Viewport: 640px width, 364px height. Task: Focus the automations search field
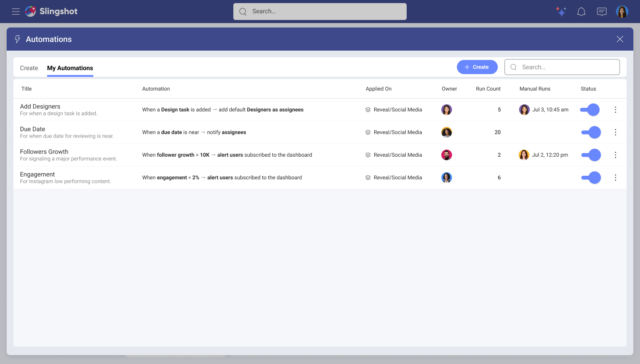click(x=562, y=67)
